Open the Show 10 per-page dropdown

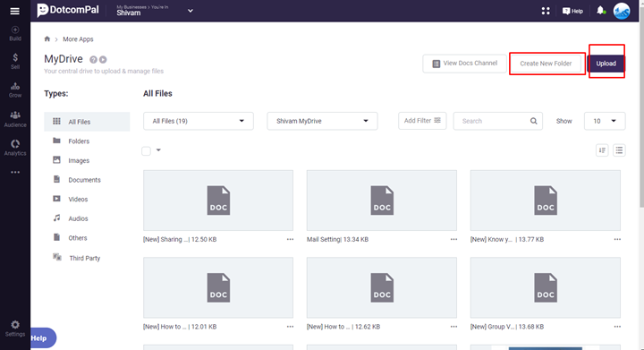click(x=605, y=121)
